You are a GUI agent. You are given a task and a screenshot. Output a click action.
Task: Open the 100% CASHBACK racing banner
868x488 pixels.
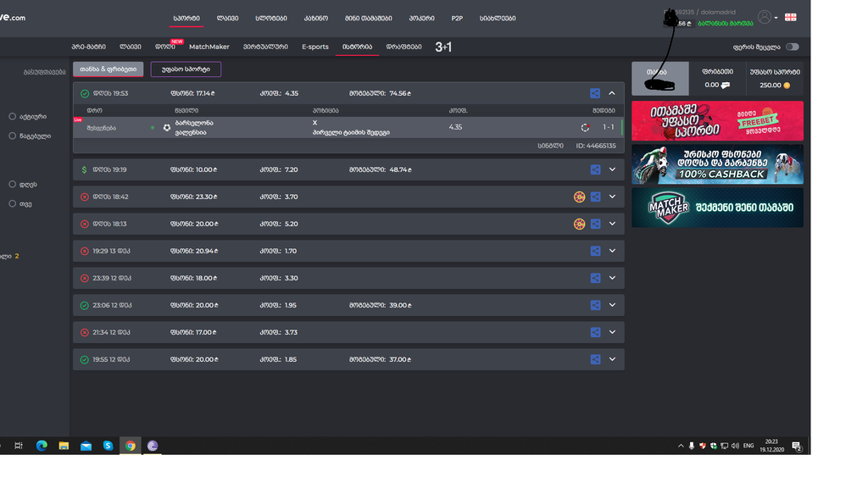(717, 164)
